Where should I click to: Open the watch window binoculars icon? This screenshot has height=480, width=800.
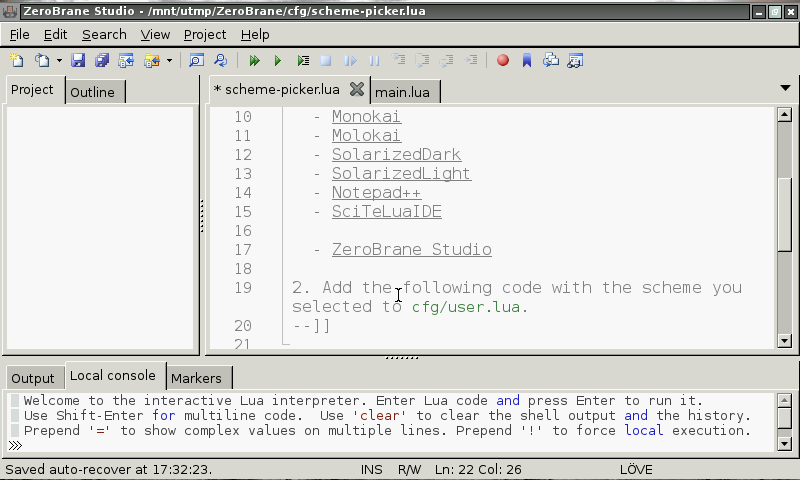click(x=575, y=60)
